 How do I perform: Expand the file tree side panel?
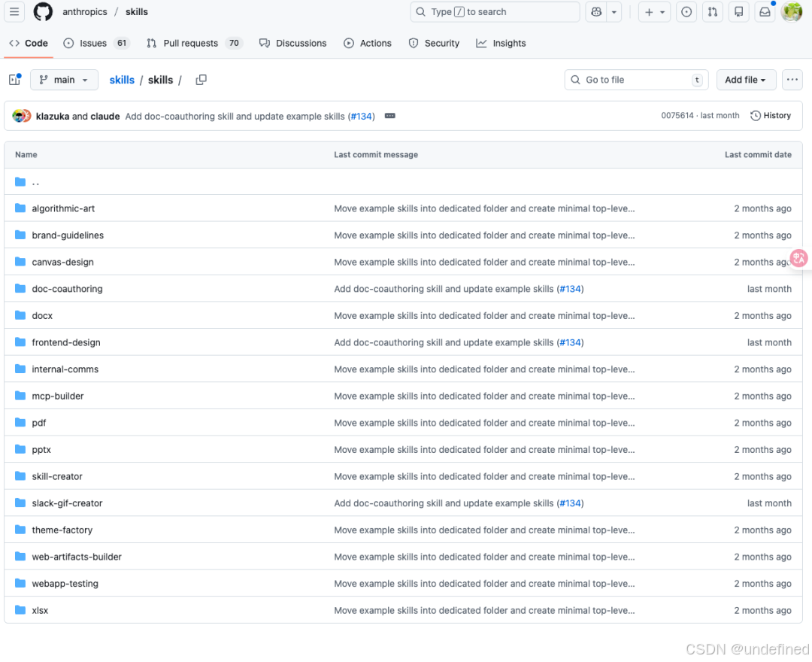[x=14, y=80]
